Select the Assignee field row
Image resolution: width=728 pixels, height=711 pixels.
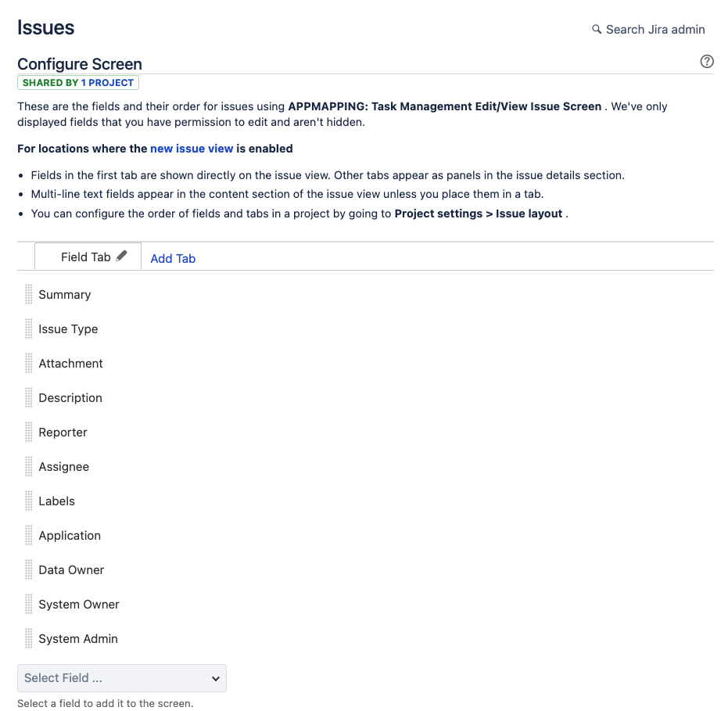pos(63,466)
